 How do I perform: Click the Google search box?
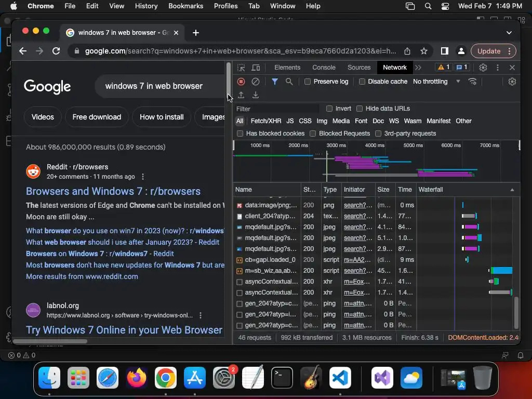click(x=159, y=86)
